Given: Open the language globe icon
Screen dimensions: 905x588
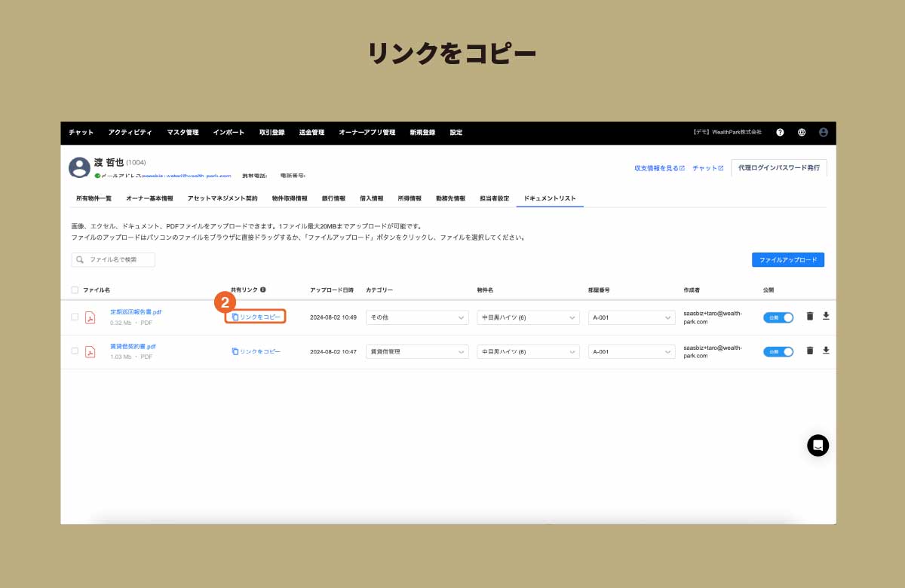Looking at the screenshot, I should [802, 132].
